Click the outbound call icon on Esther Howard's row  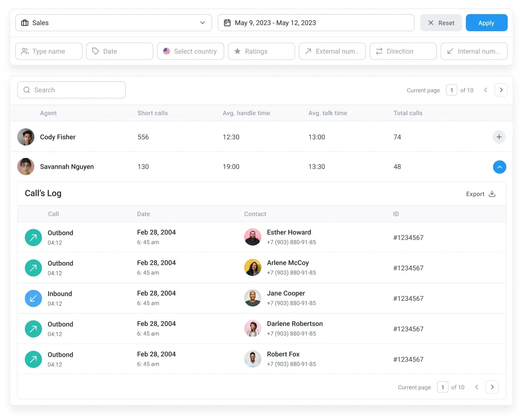click(33, 237)
